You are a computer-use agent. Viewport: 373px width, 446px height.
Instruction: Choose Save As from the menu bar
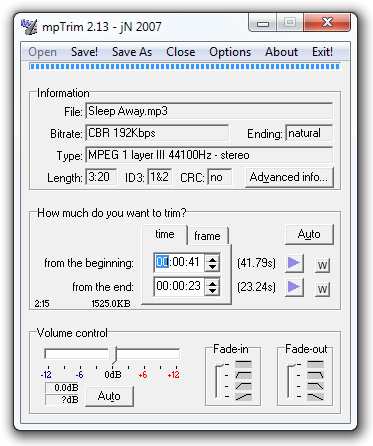[x=132, y=52]
